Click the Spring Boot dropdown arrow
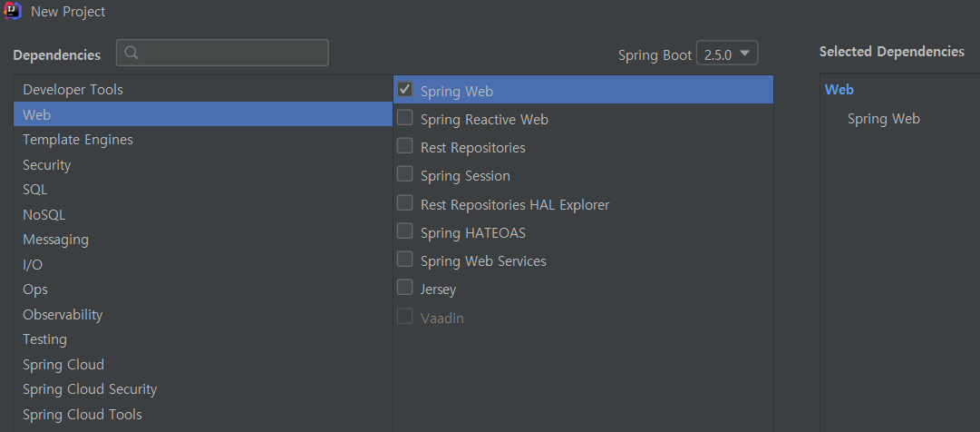 744,54
